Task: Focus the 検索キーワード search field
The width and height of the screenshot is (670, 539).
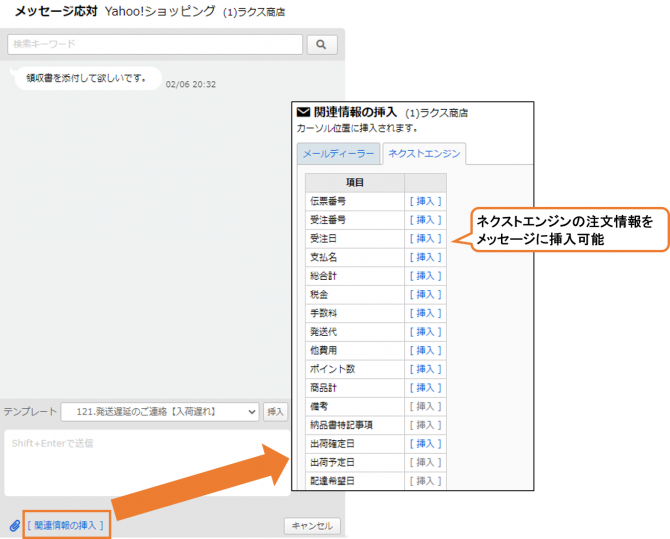Action: [155, 44]
